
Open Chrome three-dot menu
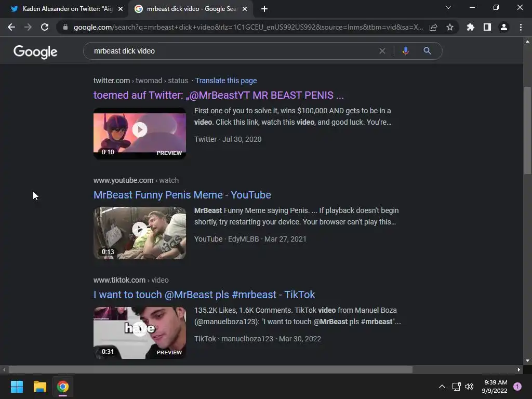pyautogui.click(x=521, y=27)
